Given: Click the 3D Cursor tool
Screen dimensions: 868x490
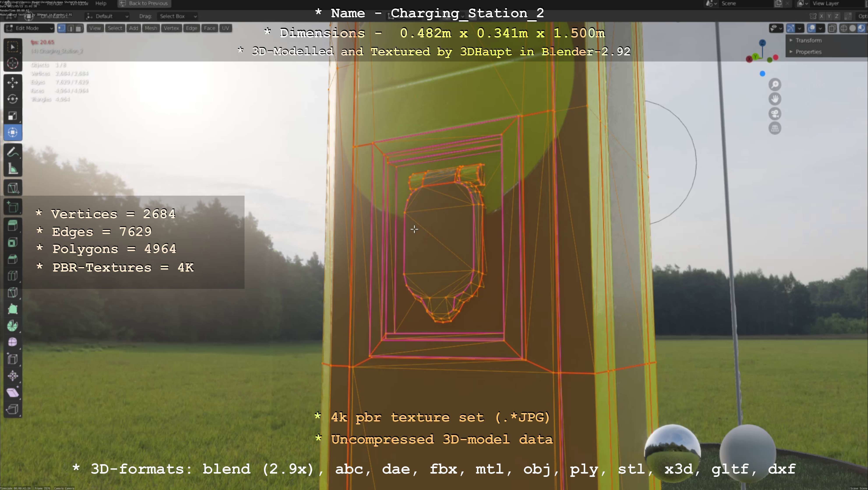Looking at the screenshot, I should coord(12,63).
